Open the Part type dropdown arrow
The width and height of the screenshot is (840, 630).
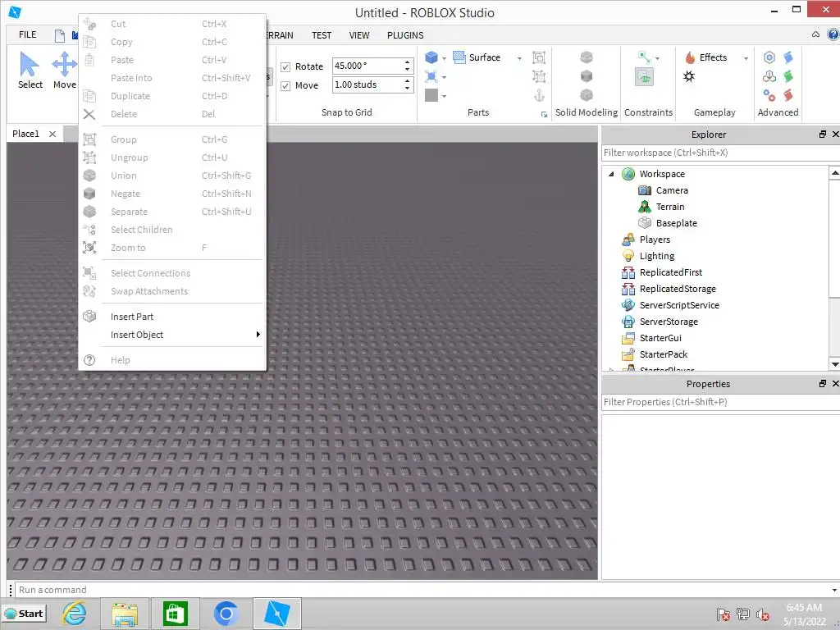pyautogui.click(x=444, y=58)
